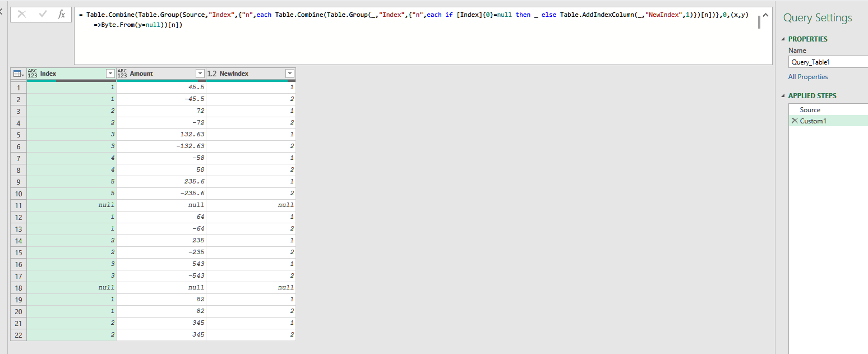Select the NewIndex column header
Viewport: 868px width, 354px height.
click(251, 73)
